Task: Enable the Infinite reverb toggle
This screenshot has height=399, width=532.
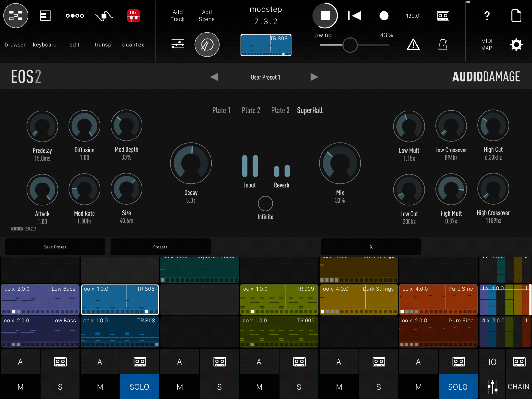Action: (265, 203)
